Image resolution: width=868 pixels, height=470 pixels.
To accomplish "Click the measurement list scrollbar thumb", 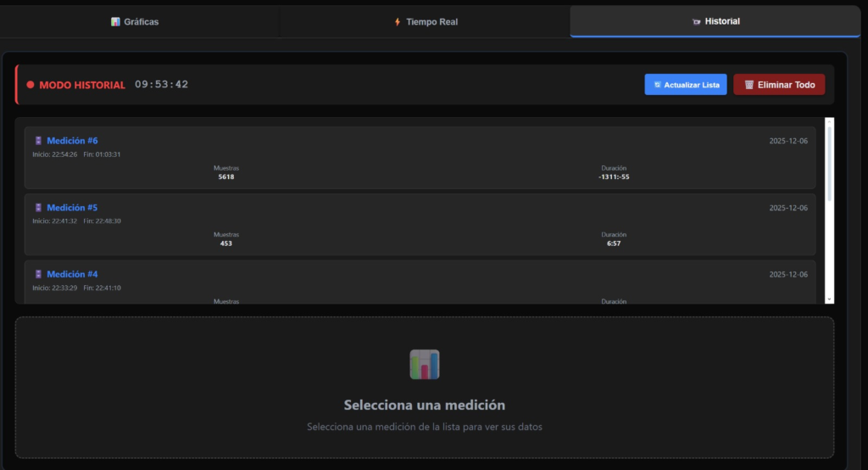I will 829,161.
